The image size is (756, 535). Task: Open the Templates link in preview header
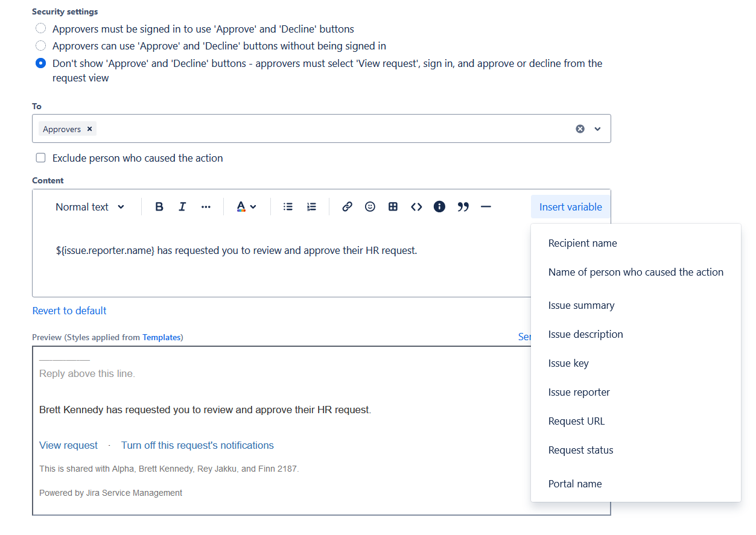162,338
